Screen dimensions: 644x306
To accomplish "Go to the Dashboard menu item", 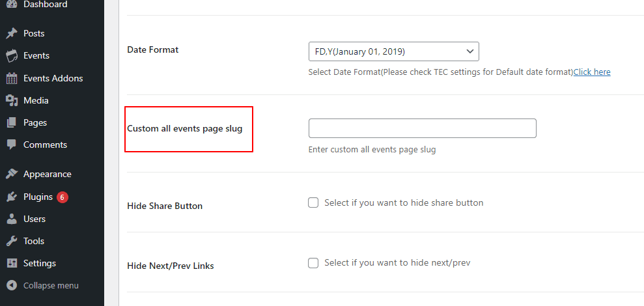I will click(45, 5).
